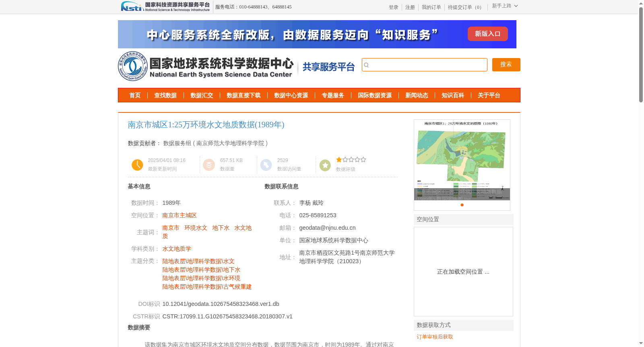Screen dimensions: 644x347
Task: Open the 数据中心资源 menu
Action: [x=291, y=96]
